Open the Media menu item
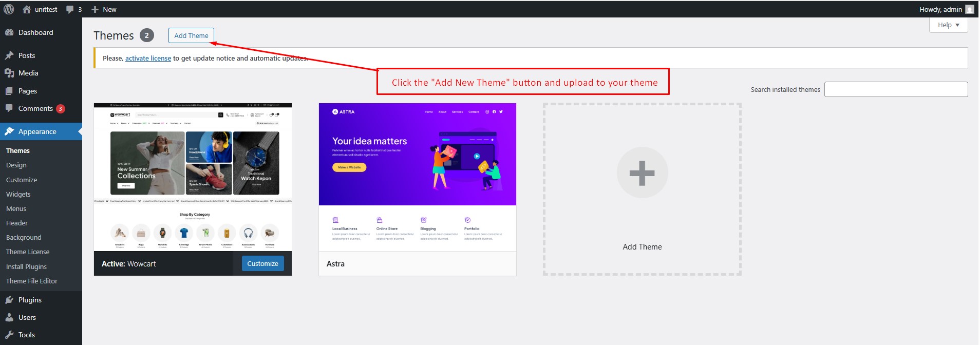Screen dimensions: 980x345 (x=41, y=73)
